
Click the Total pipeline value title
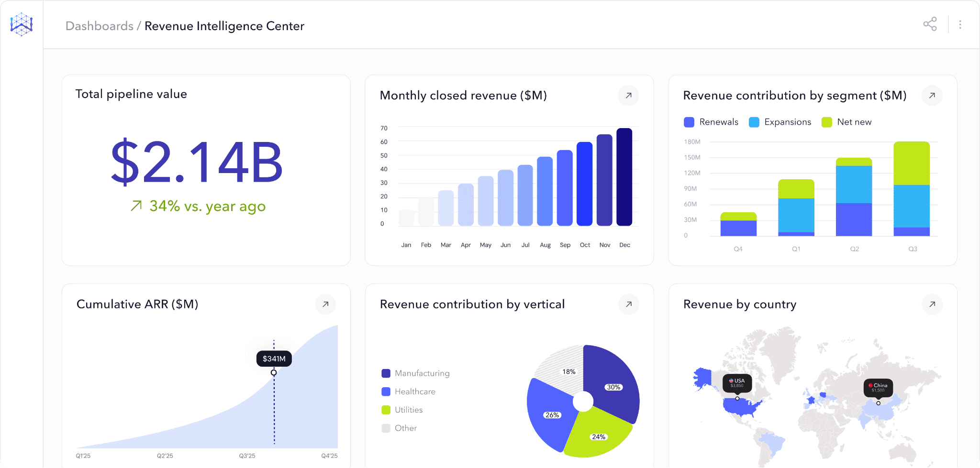131,94
